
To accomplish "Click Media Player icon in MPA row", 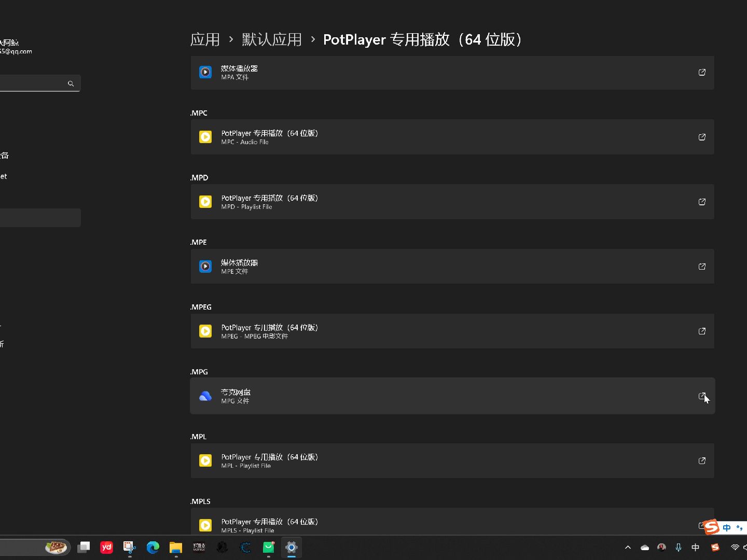I will [x=205, y=72].
